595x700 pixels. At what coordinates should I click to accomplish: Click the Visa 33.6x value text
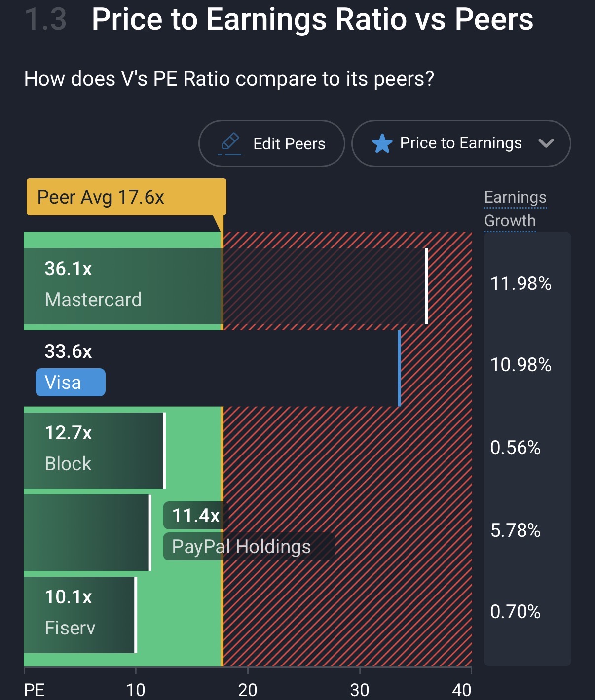(x=68, y=351)
